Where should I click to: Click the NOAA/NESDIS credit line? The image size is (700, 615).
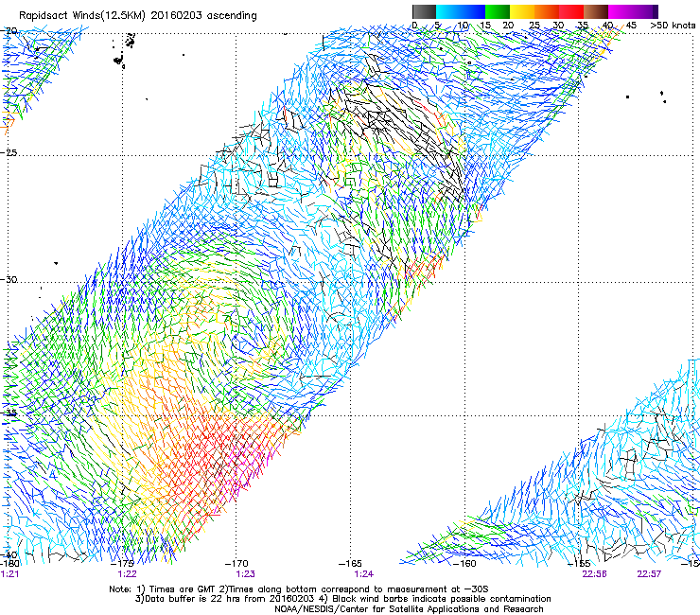pyautogui.click(x=409, y=609)
